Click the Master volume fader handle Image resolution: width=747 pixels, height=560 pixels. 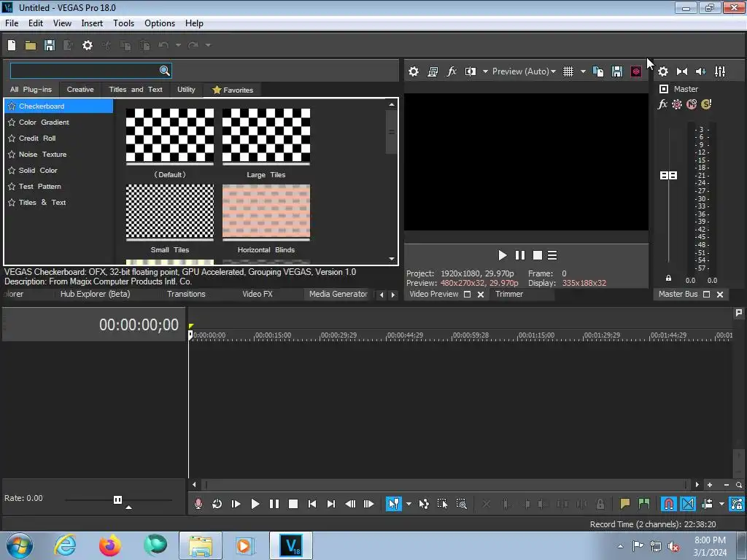[668, 176]
